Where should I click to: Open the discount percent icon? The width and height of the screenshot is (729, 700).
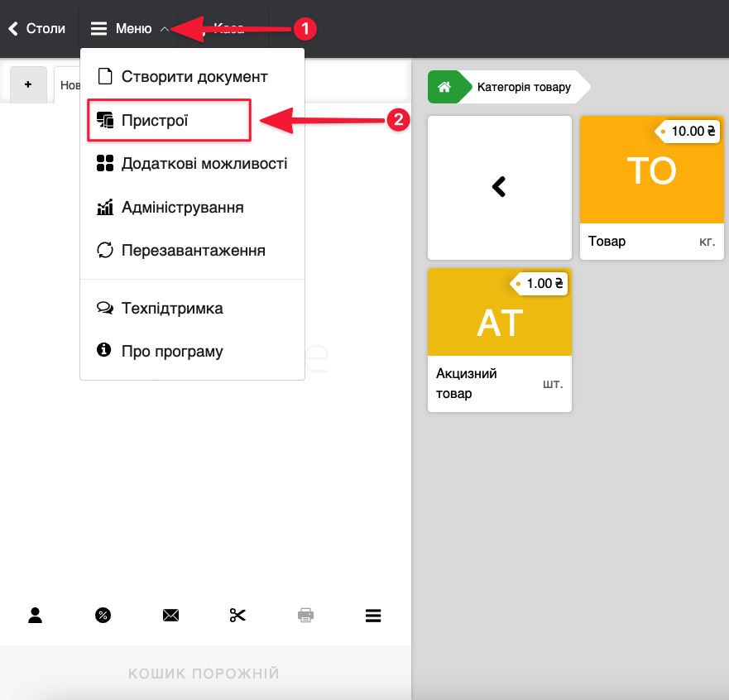[x=103, y=615]
